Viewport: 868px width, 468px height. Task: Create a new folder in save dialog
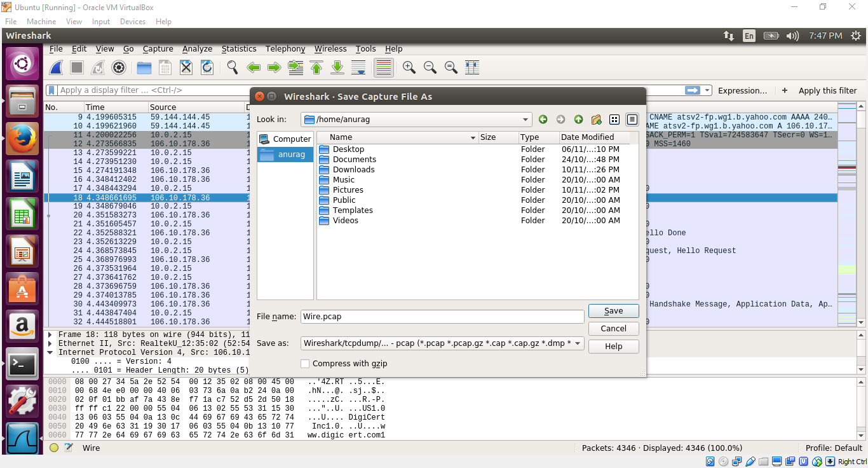[596, 120]
